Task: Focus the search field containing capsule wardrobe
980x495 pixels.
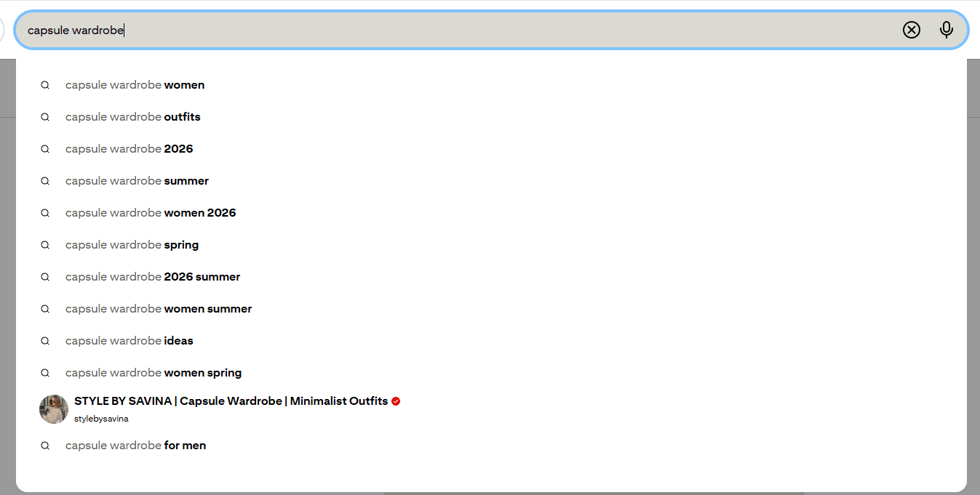Action: (491, 30)
